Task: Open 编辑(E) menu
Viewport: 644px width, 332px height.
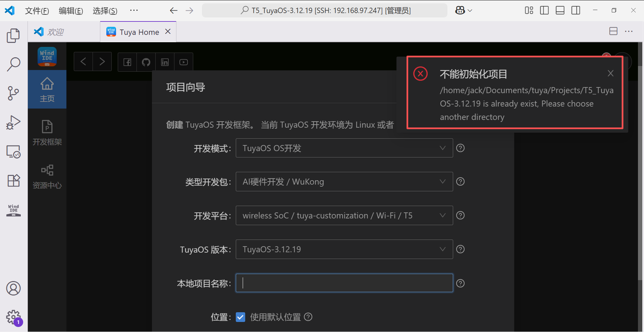Action: point(71,11)
